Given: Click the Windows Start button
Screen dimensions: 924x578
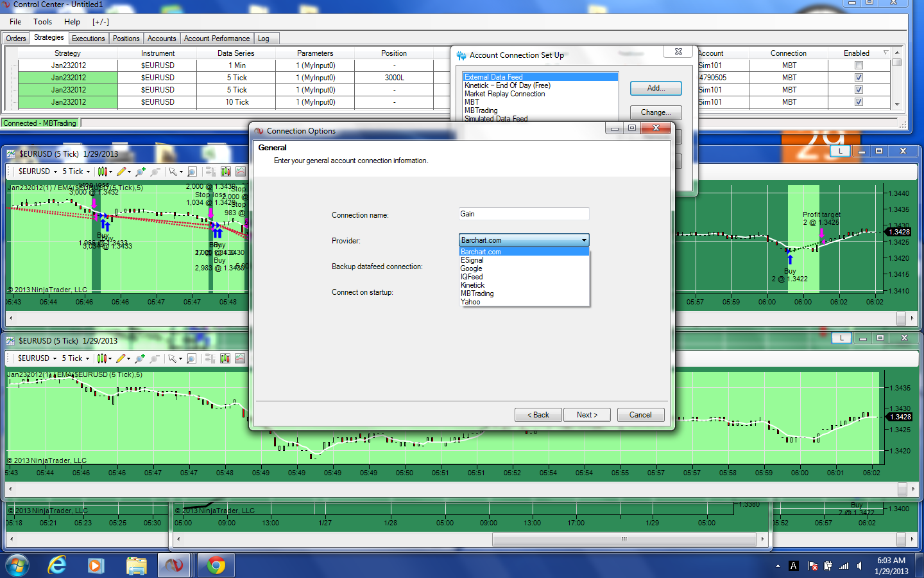Looking at the screenshot, I should pos(17,565).
